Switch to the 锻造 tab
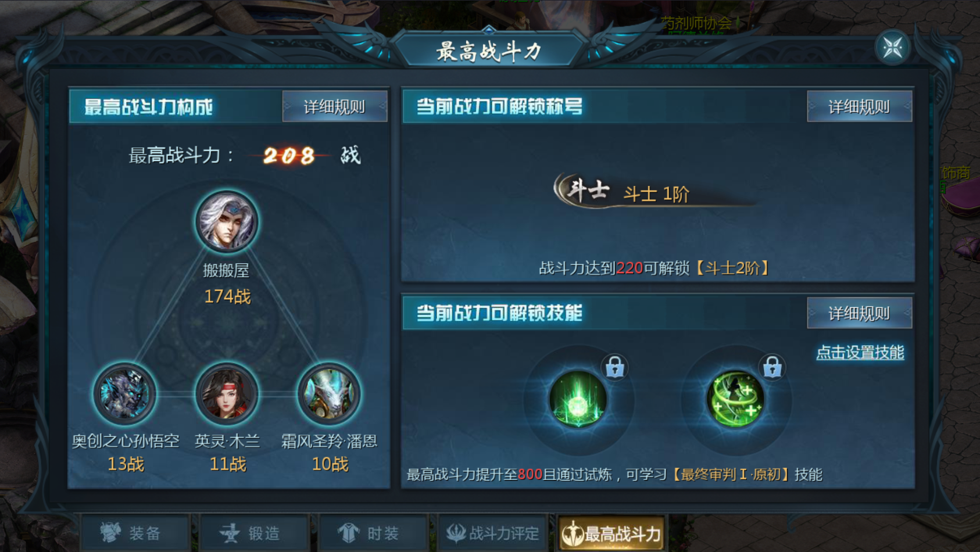980x552 pixels. (x=254, y=533)
